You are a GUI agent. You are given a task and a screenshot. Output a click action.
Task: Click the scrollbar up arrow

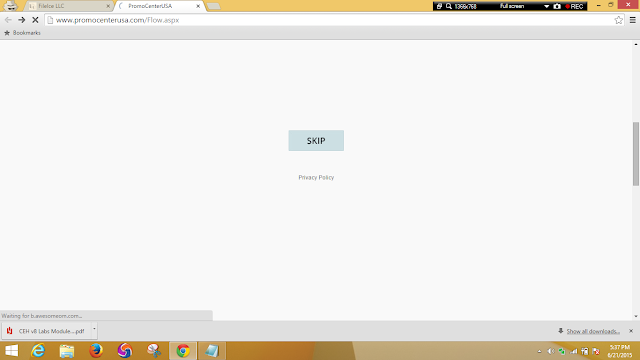(x=636, y=44)
